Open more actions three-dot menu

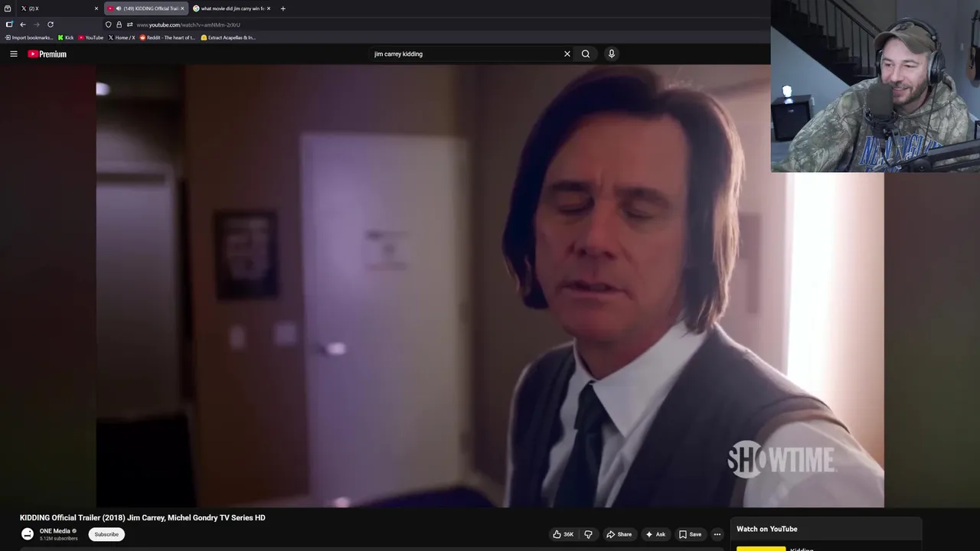[717, 534]
